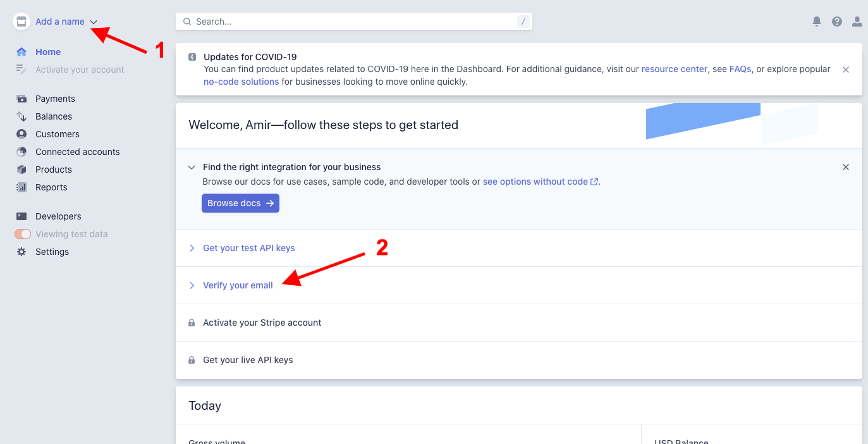868x444 pixels.
Task: Click the Settings gear icon
Action: pyautogui.click(x=21, y=252)
